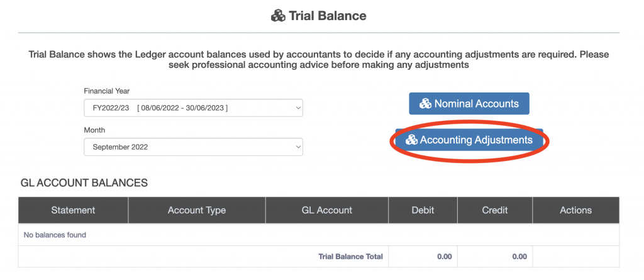Click the credit total value 0.00
This screenshot has height=280, width=644.
tap(519, 256)
